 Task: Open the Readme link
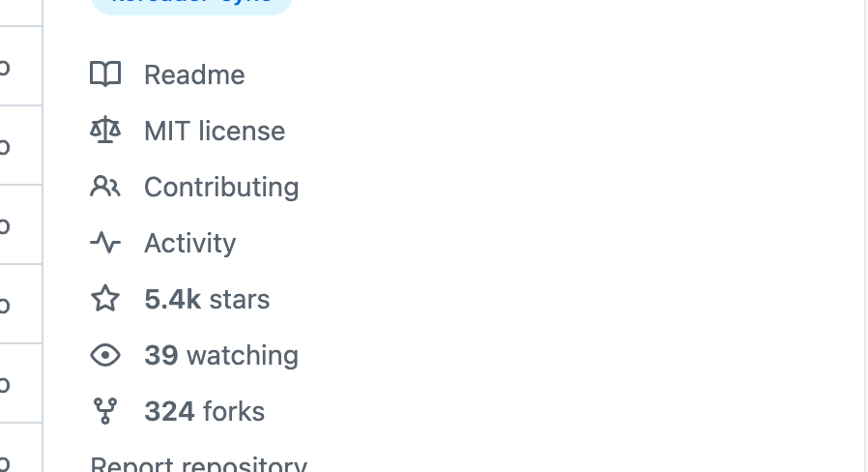[194, 74]
